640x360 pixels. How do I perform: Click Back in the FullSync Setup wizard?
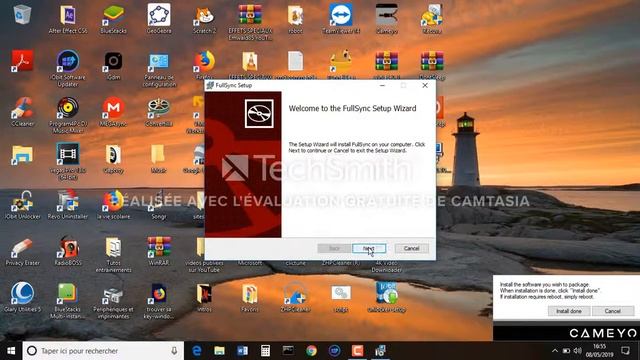(x=334, y=248)
